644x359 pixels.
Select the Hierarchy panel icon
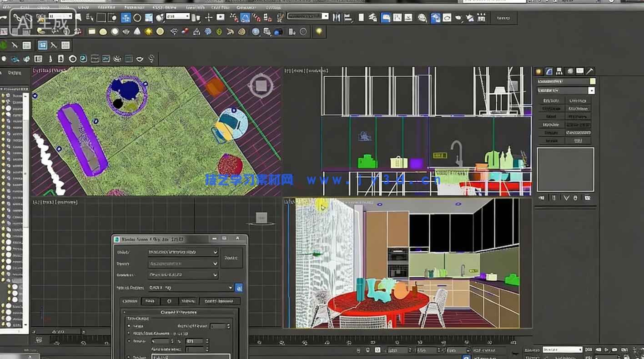coord(559,71)
